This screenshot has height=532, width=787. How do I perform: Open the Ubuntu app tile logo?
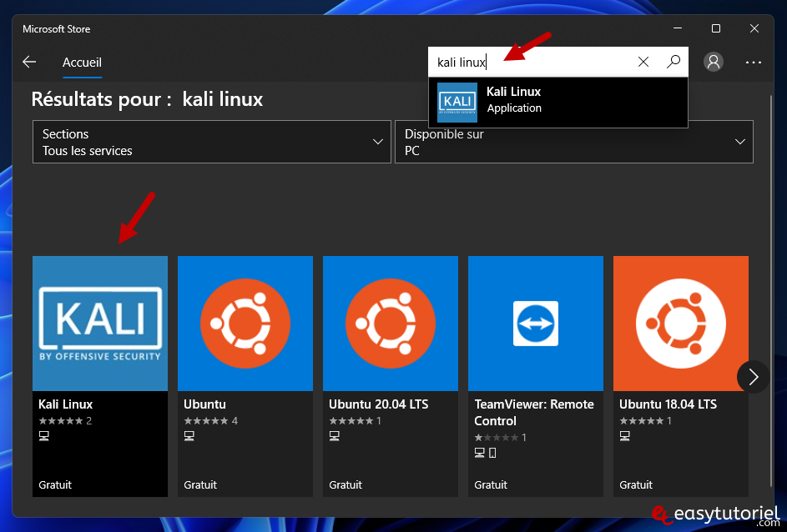point(245,324)
